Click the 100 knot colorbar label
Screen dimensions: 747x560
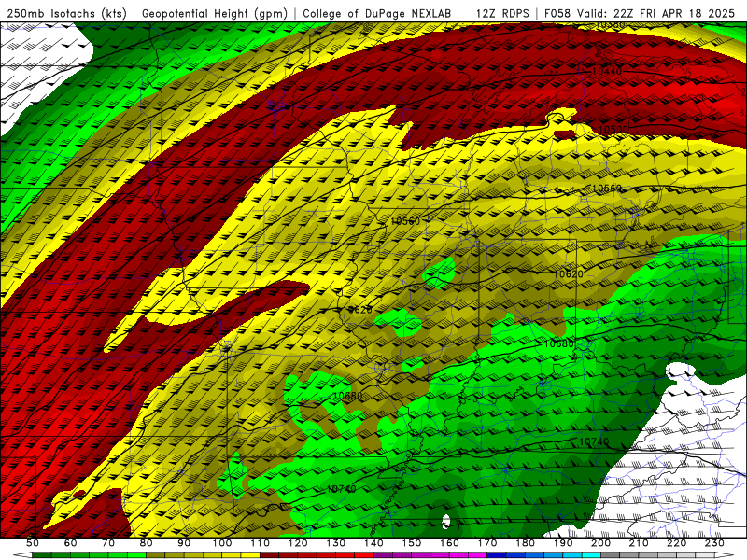pos(222,543)
